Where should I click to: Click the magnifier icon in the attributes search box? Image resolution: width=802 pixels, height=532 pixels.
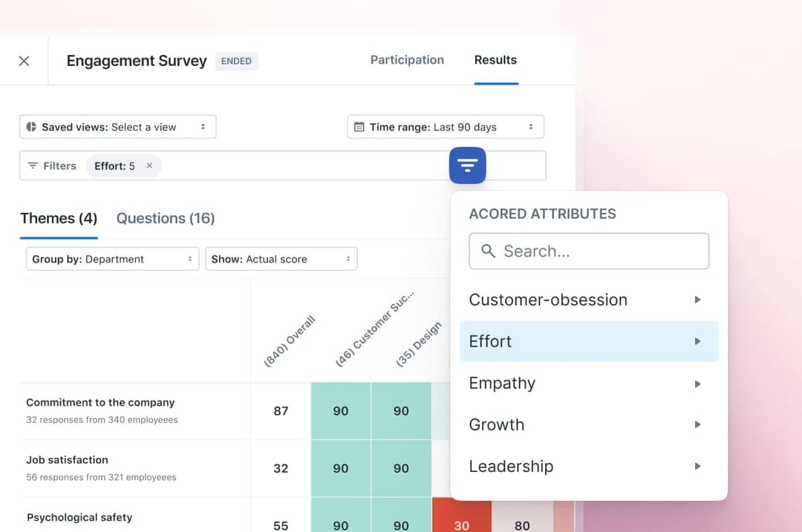click(x=487, y=251)
